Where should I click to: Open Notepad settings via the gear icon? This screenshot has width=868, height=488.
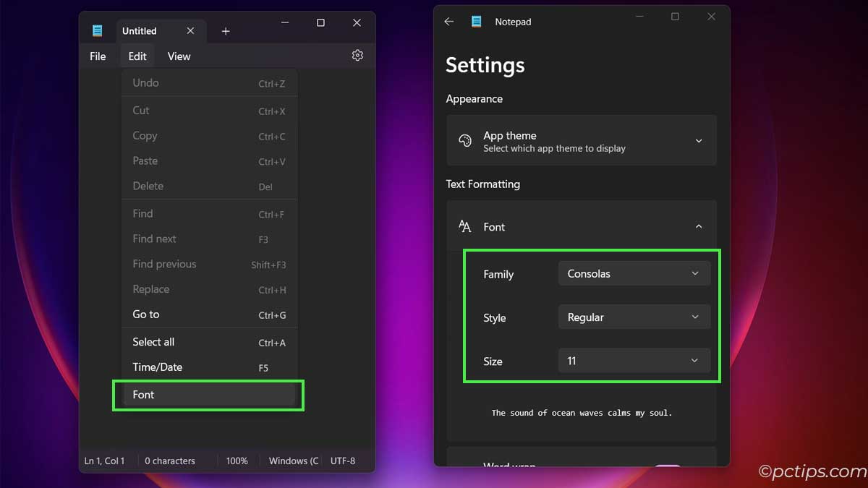click(x=357, y=55)
